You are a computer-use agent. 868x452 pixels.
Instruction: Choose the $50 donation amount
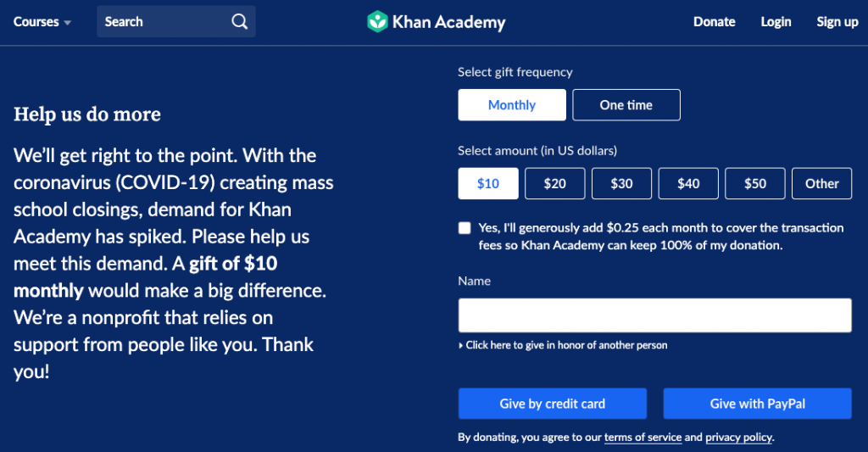click(754, 183)
